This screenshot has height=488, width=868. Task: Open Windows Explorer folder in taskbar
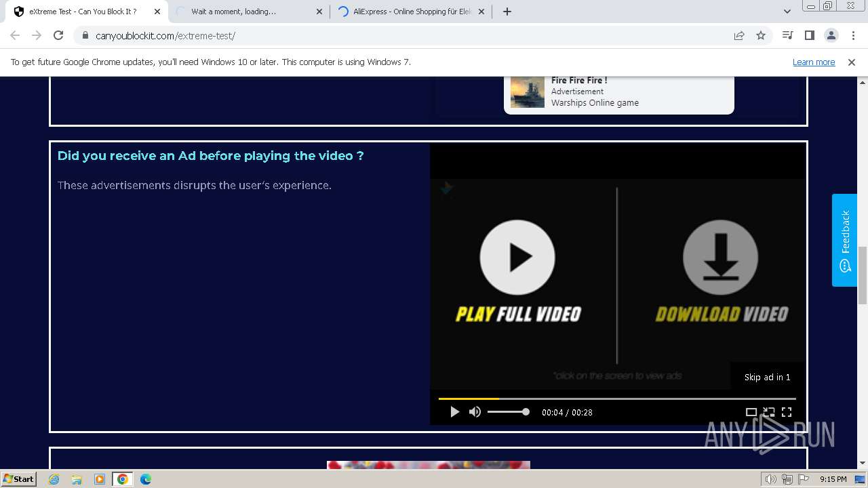click(x=77, y=479)
